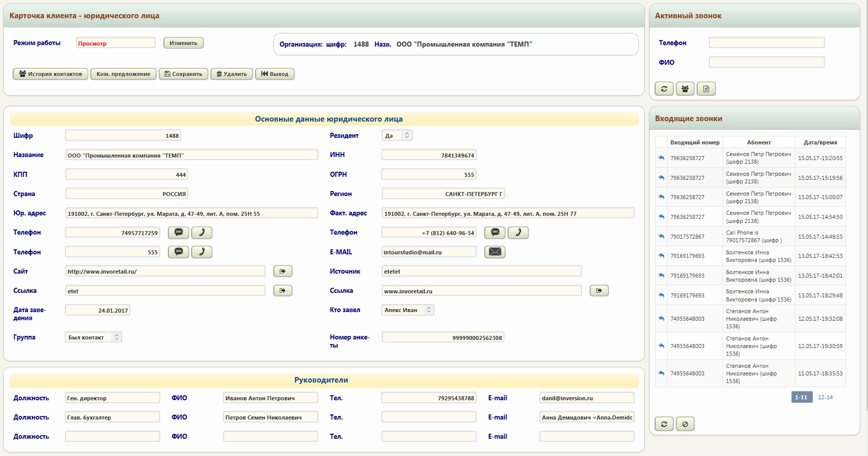Screen dimensions: 868x456
Task: Go to page 12-14 of incoming calls
Action: pos(825,397)
